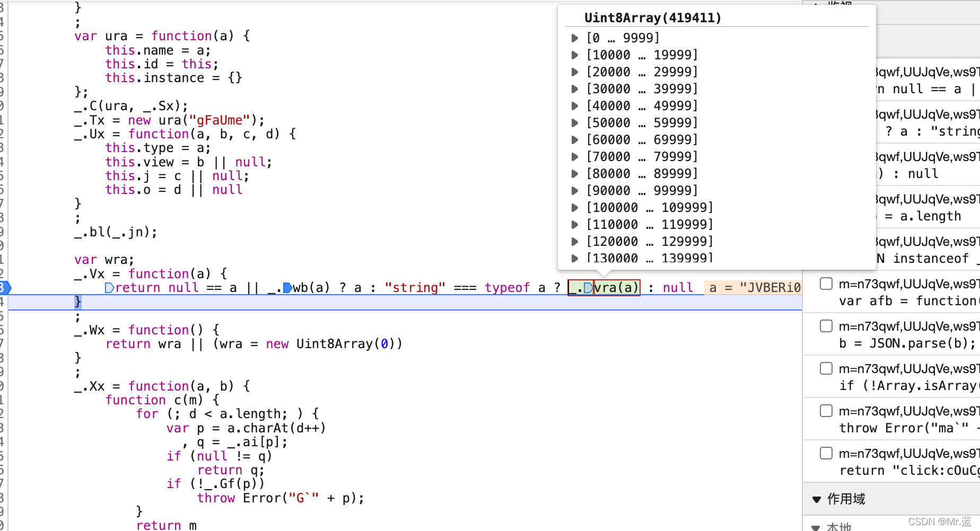Click the 'function c(m)' code line
Screen dimensions: 980x531
point(162,400)
